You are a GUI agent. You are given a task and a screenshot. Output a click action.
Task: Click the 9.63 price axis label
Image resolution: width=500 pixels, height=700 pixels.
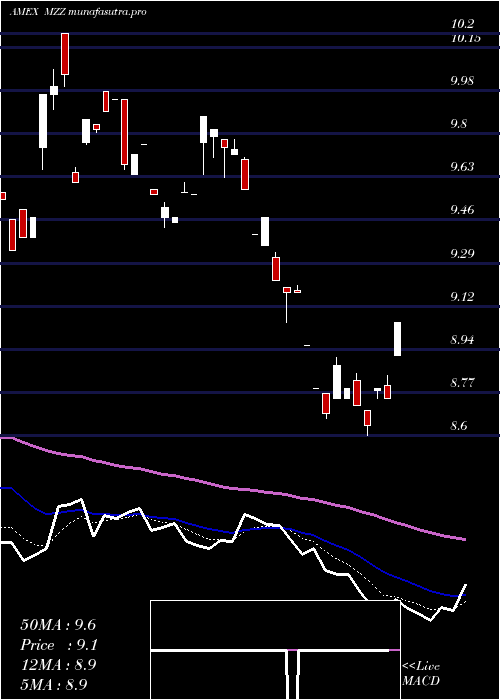coord(462,167)
